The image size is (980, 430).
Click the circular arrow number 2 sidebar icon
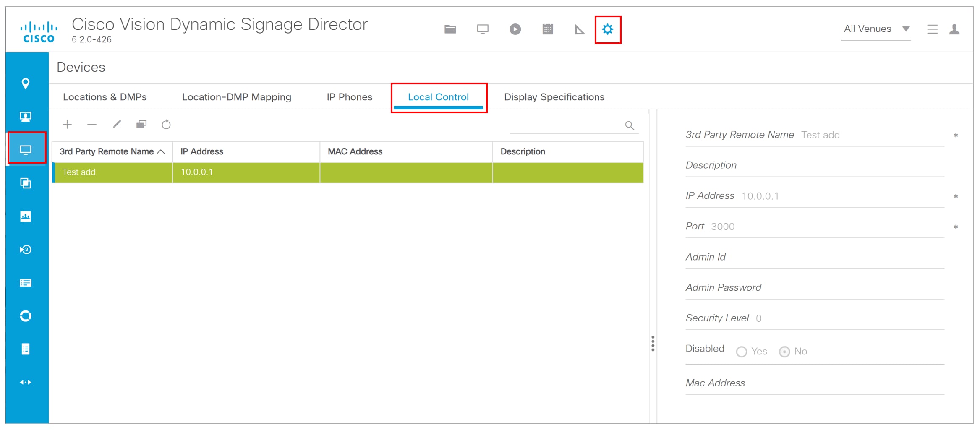click(x=26, y=250)
